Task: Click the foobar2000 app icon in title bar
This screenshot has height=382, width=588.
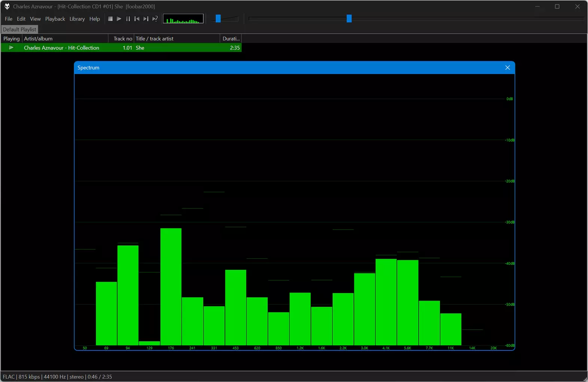Action: pyautogui.click(x=7, y=6)
